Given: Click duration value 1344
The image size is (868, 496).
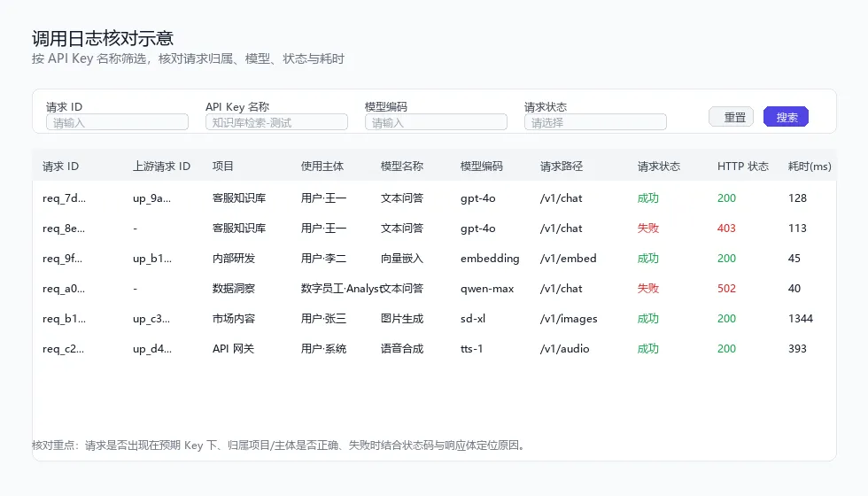Looking at the screenshot, I should (x=801, y=319).
